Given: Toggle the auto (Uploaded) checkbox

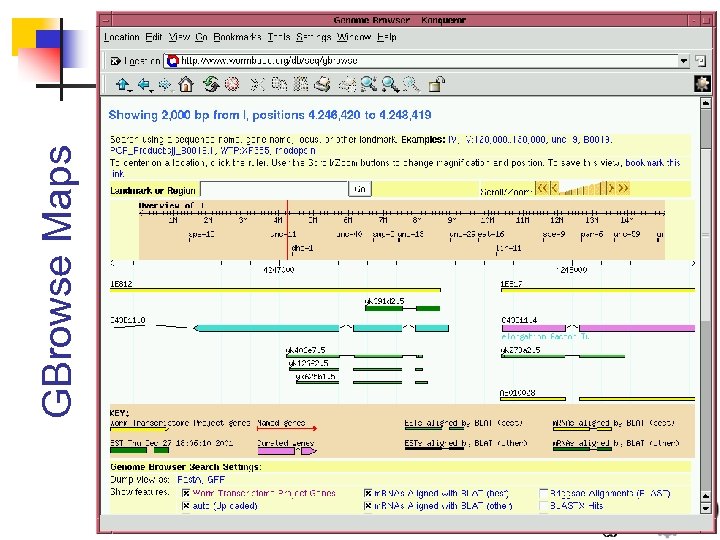Looking at the screenshot, I should click(186, 506).
